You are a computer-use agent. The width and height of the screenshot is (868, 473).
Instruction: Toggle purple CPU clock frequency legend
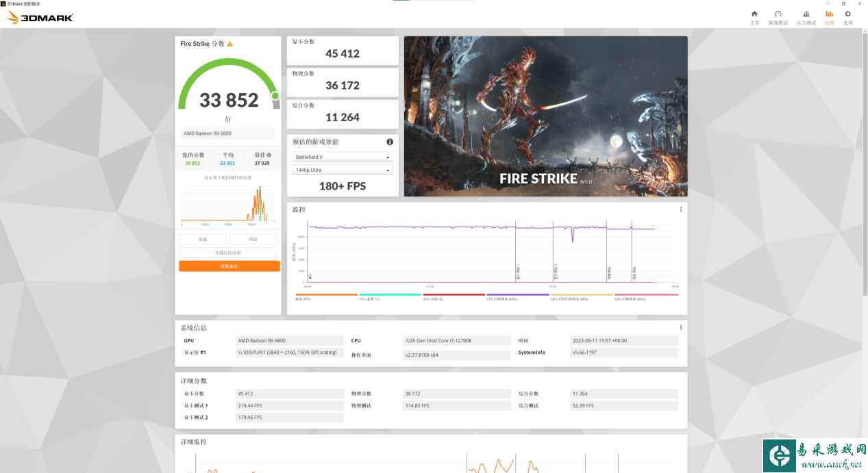[518, 296]
